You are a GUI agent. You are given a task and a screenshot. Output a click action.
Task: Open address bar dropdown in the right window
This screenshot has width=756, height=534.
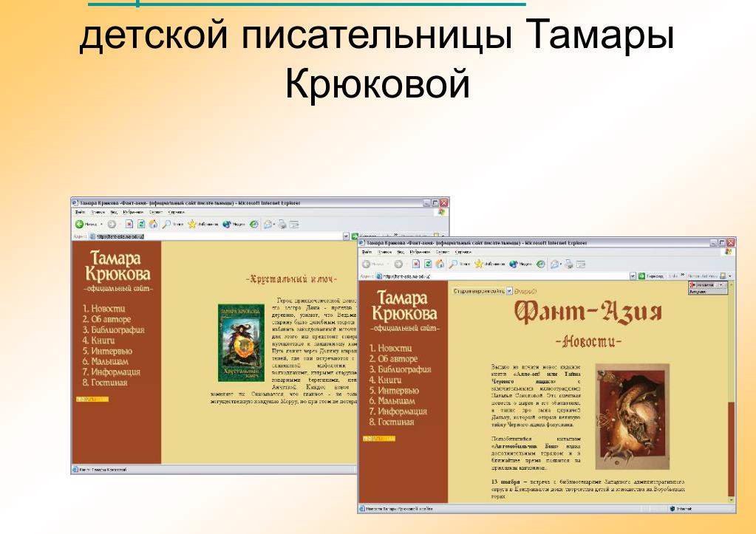click(x=633, y=276)
